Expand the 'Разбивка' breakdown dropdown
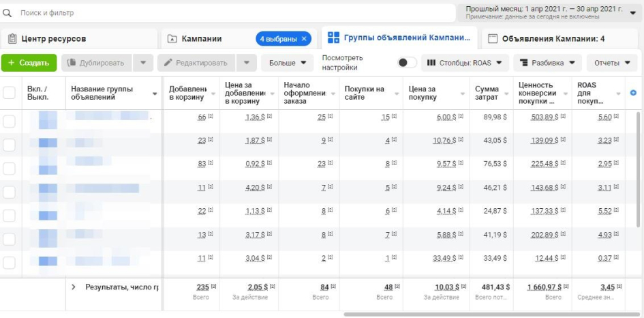 (x=547, y=63)
